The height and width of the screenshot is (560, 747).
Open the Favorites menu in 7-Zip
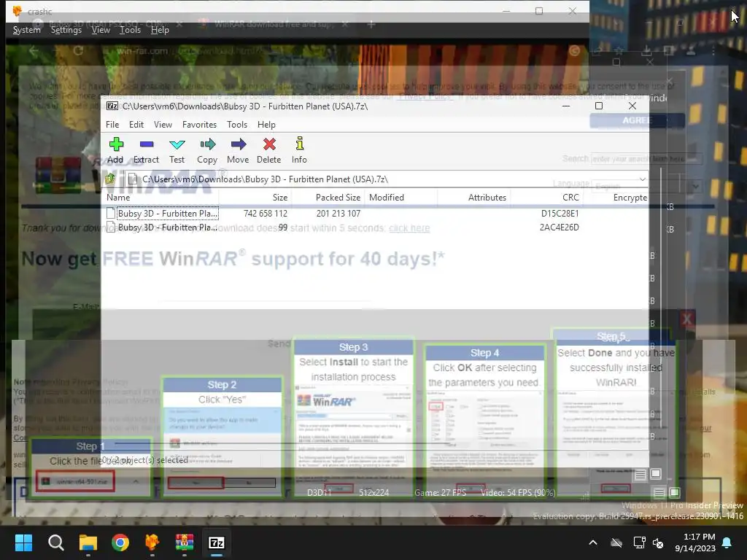pyautogui.click(x=200, y=124)
